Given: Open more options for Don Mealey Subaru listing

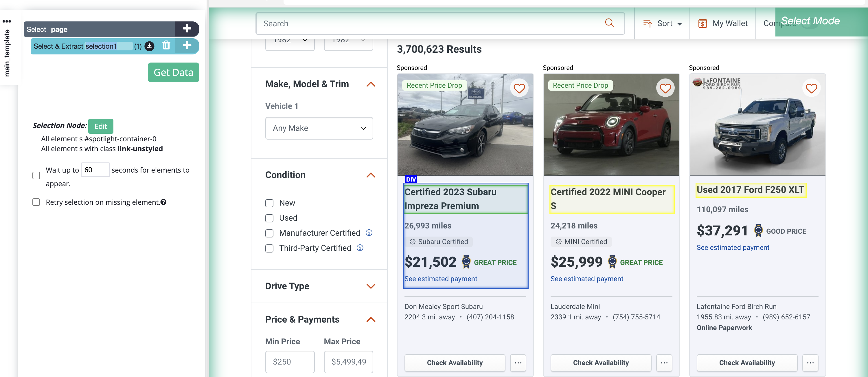Looking at the screenshot, I should click(x=518, y=363).
